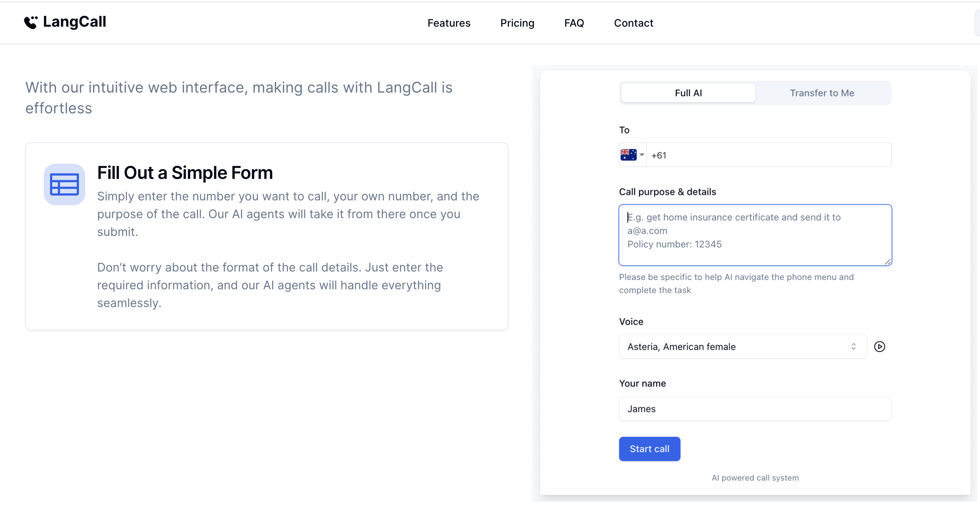980x523 pixels.
Task: Click the circular play button next to voice
Action: pyautogui.click(x=880, y=347)
